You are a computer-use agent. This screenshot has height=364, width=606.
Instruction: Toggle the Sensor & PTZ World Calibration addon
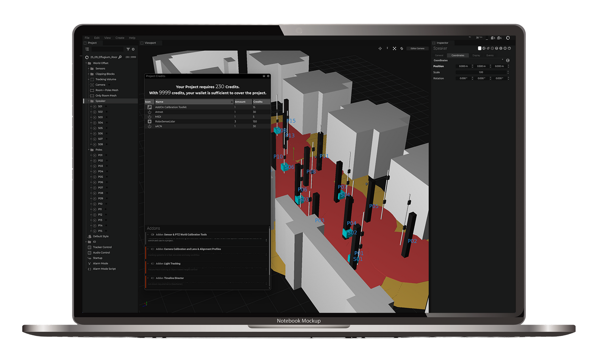click(x=153, y=234)
